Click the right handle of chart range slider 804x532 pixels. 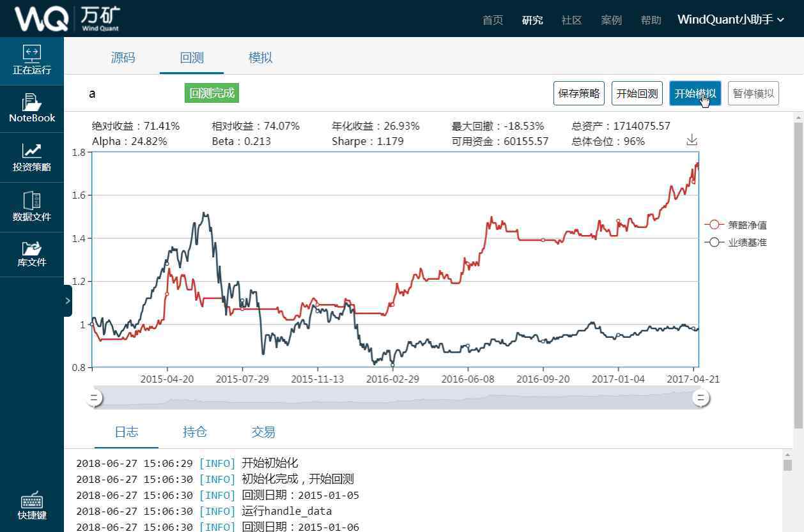click(701, 399)
